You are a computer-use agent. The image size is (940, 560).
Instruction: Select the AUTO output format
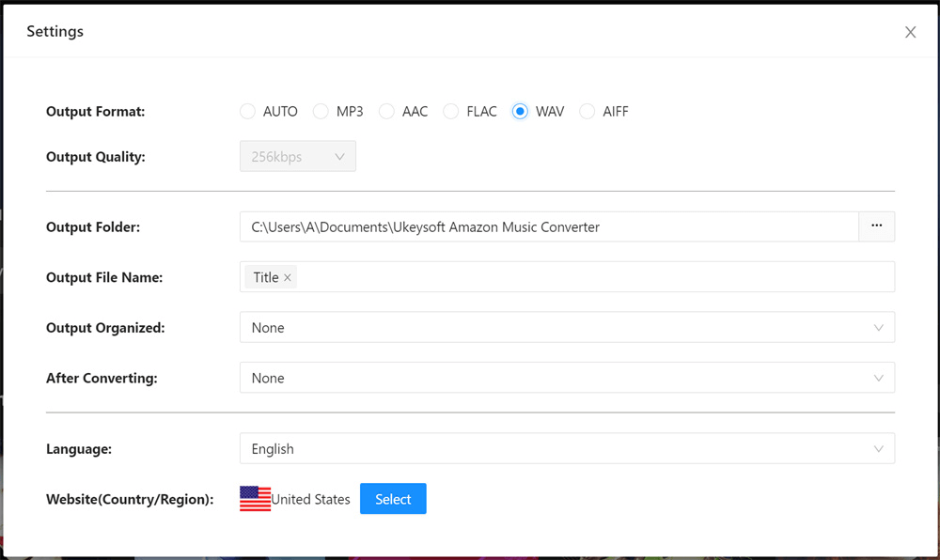pyautogui.click(x=247, y=111)
